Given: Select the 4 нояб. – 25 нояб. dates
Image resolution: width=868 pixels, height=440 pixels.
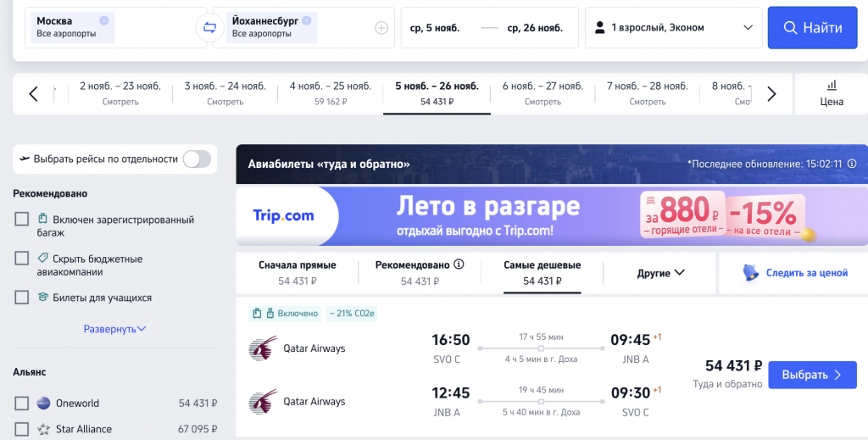Looking at the screenshot, I should point(331,93).
